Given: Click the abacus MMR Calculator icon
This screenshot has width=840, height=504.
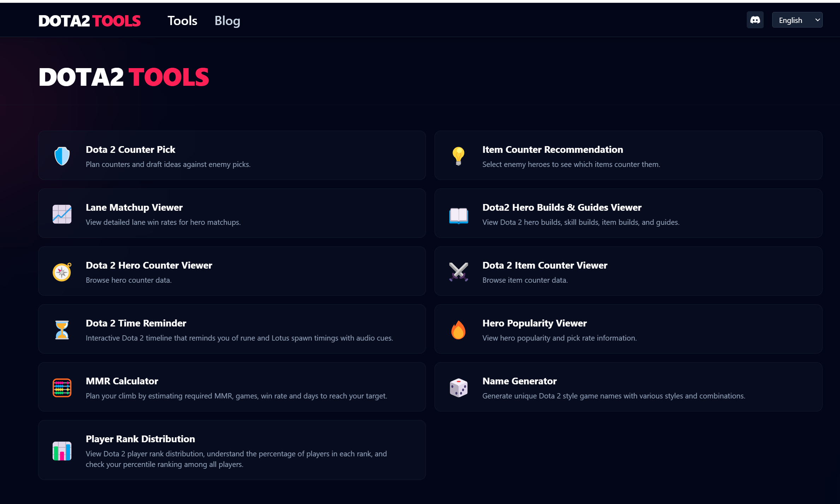Looking at the screenshot, I should (62, 388).
